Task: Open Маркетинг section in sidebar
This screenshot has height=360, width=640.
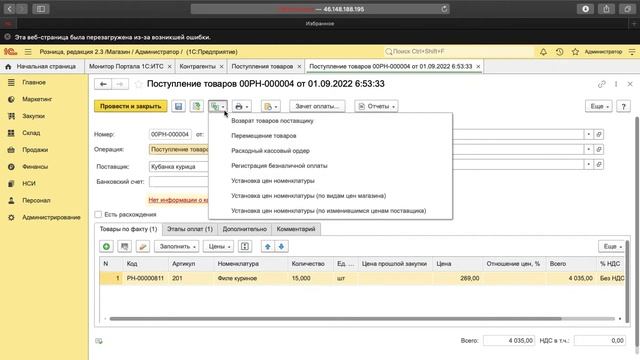Action: [x=37, y=99]
